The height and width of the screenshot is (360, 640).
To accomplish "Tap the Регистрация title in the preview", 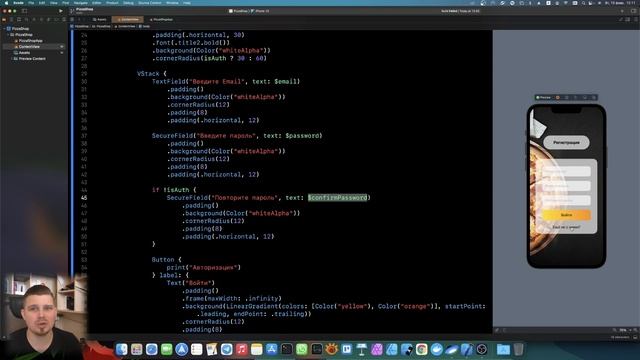I will [x=566, y=142].
